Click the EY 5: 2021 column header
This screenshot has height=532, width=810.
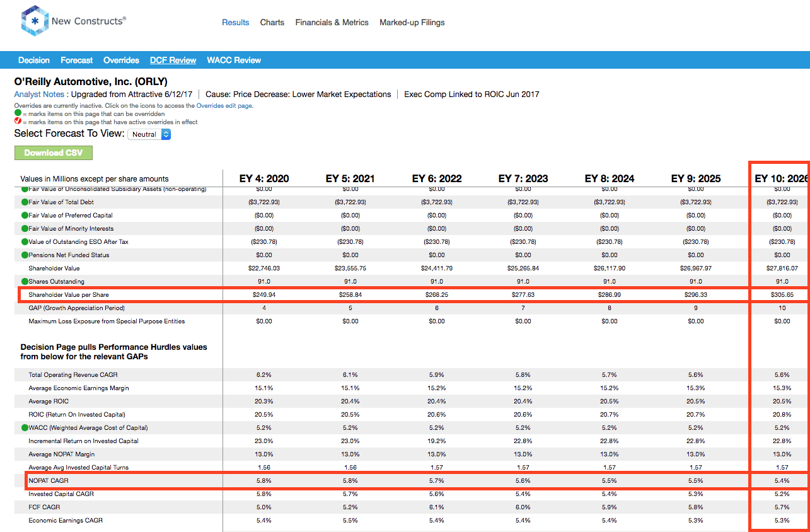pyautogui.click(x=350, y=178)
